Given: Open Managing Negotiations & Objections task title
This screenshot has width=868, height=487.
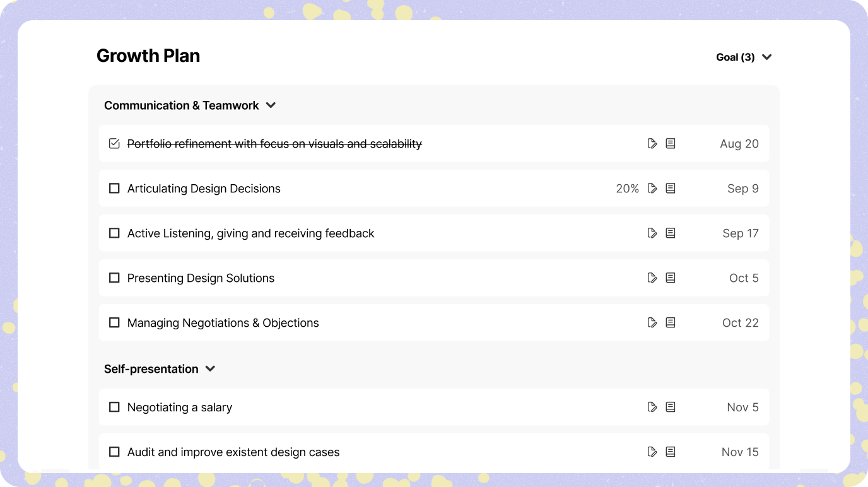Looking at the screenshot, I should pyautogui.click(x=223, y=323).
